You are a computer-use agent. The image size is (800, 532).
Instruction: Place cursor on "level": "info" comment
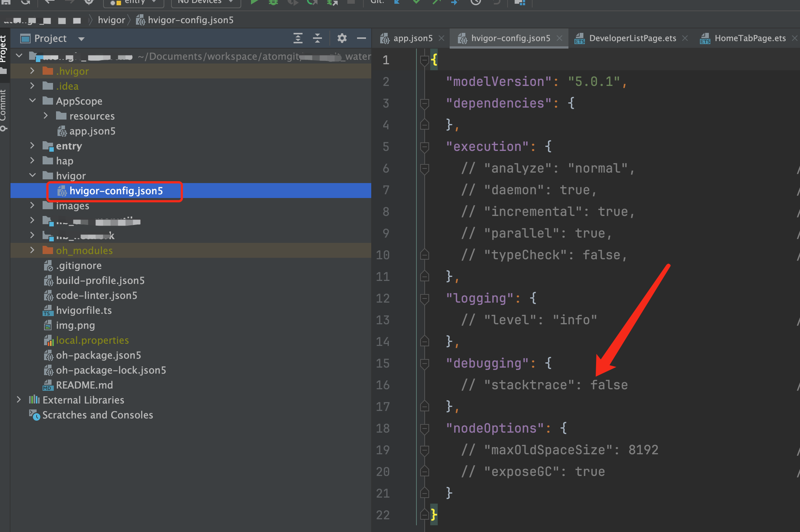[529, 320]
